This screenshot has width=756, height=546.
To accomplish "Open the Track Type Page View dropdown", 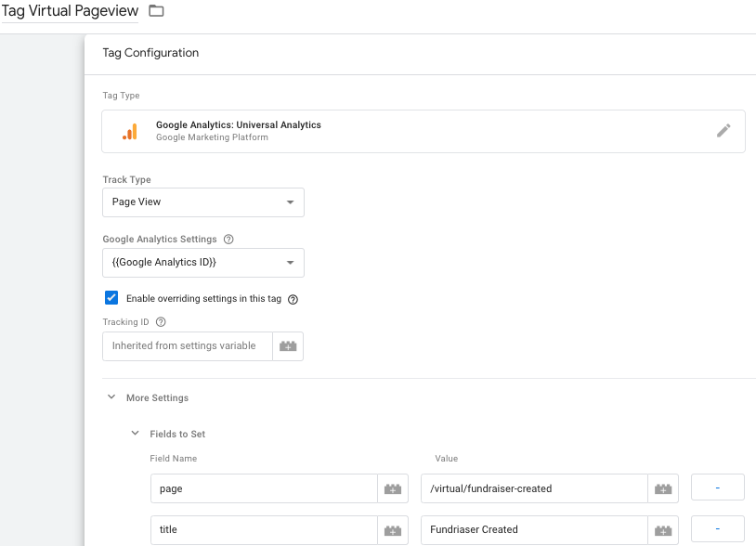I will 203,202.
